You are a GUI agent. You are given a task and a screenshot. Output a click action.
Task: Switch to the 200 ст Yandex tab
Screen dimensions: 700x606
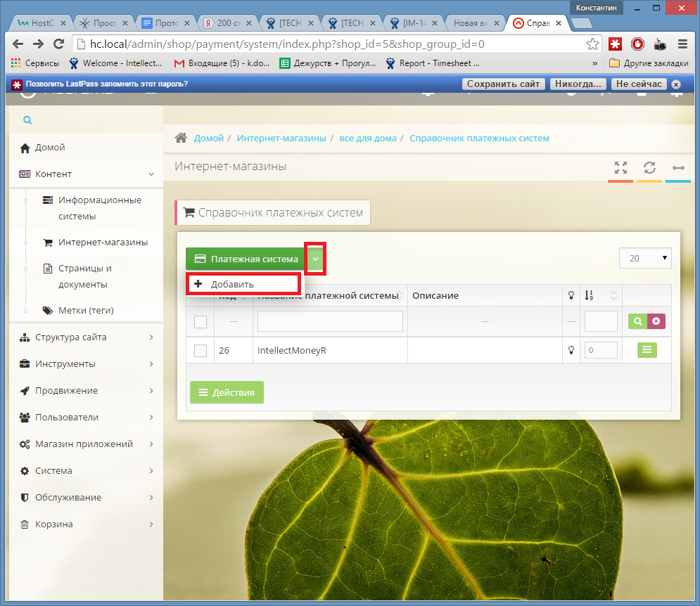pos(228,23)
